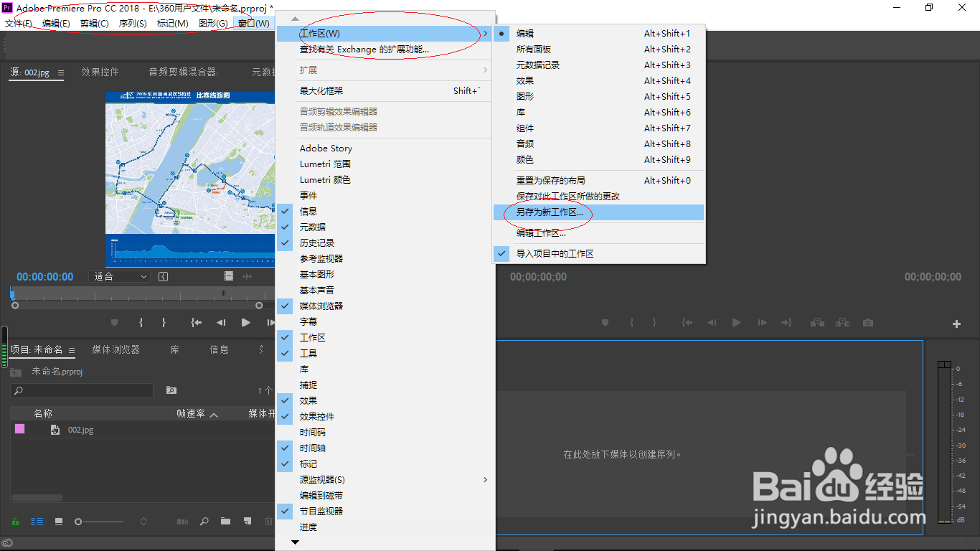This screenshot has width=980, height=551.
Task: Choose 另存为新工作区... menu item
Action: pyautogui.click(x=599, y=212)
